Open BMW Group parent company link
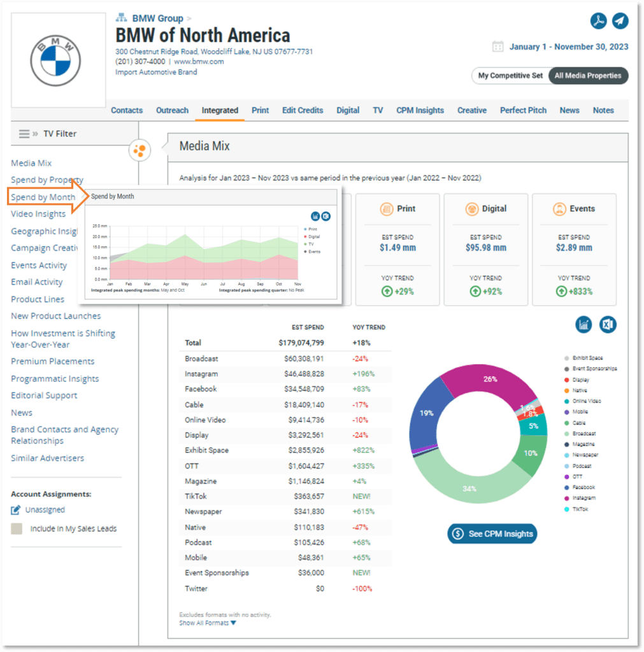This screenshot has height=652, width=644. pyautogui.click(x=158, y=18)
